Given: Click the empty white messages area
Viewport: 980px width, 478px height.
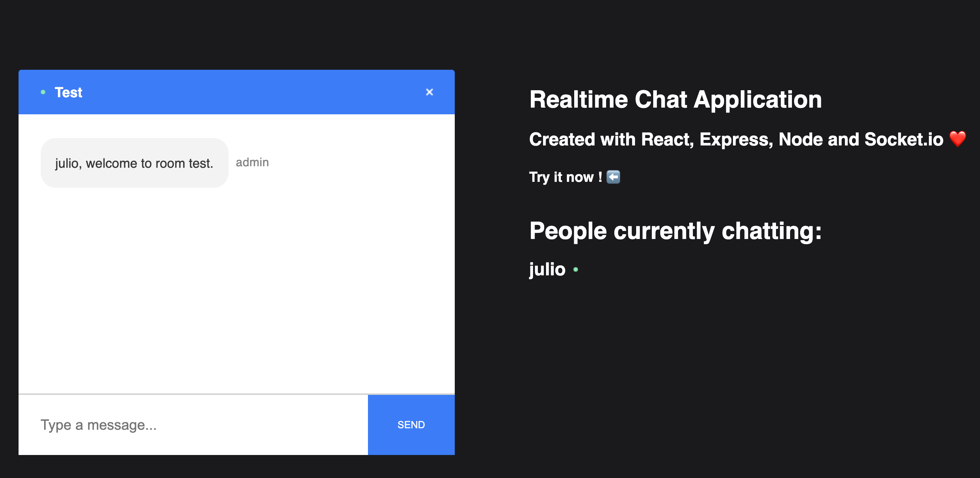Looking at the screenshot, I should (x=236, y=289).
